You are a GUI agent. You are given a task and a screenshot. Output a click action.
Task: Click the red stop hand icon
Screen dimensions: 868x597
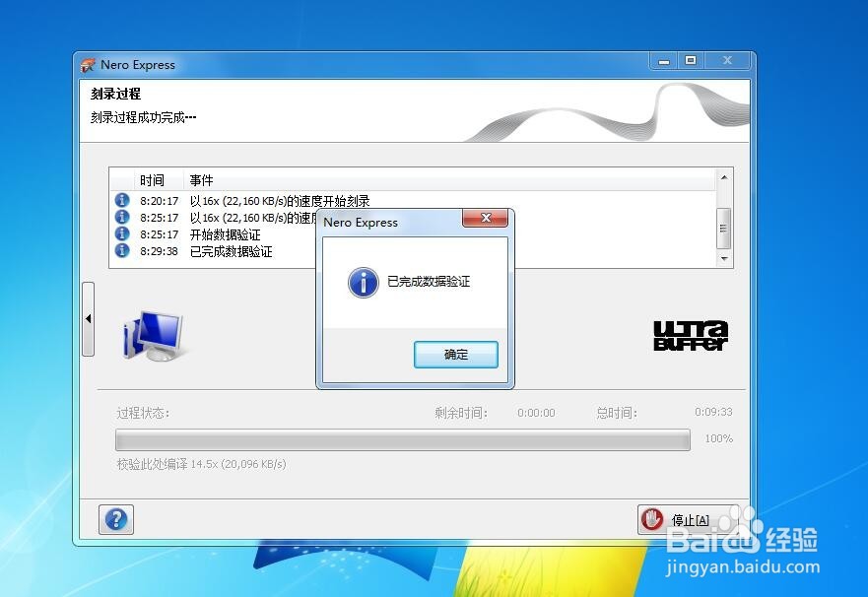click(652, 519)
